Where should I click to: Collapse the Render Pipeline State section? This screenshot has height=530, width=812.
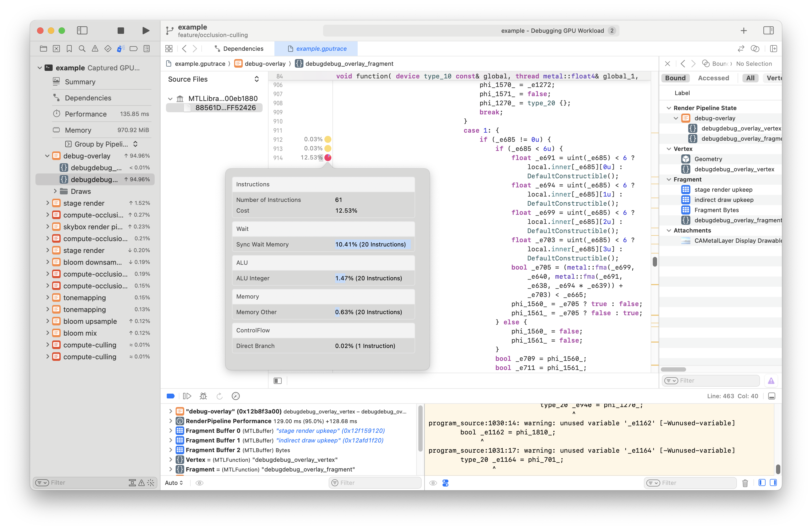[669, 108]
